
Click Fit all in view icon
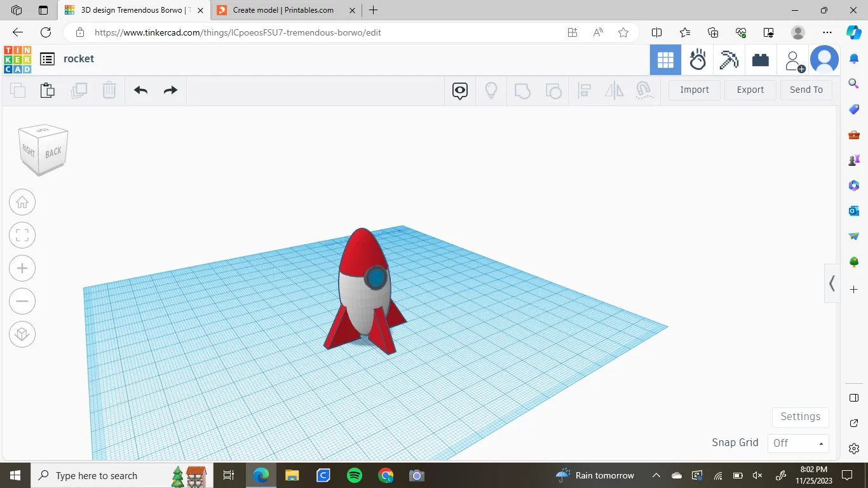pos(22,235)
